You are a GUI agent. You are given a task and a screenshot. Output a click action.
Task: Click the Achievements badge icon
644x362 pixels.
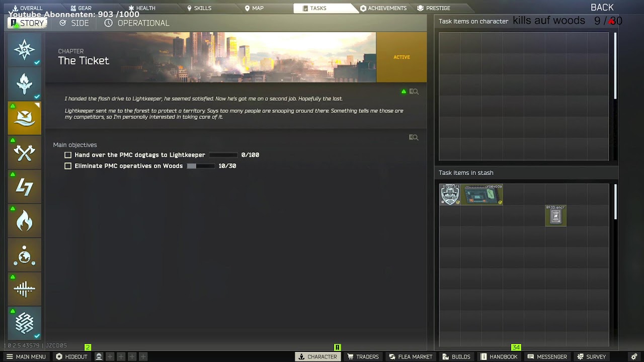click(363, 8)
